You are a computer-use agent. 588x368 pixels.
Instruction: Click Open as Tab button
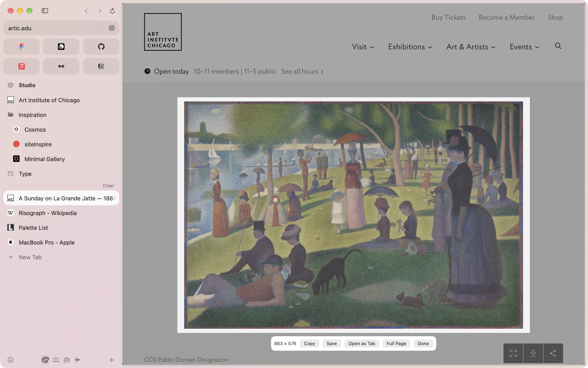tap(362, 343)
